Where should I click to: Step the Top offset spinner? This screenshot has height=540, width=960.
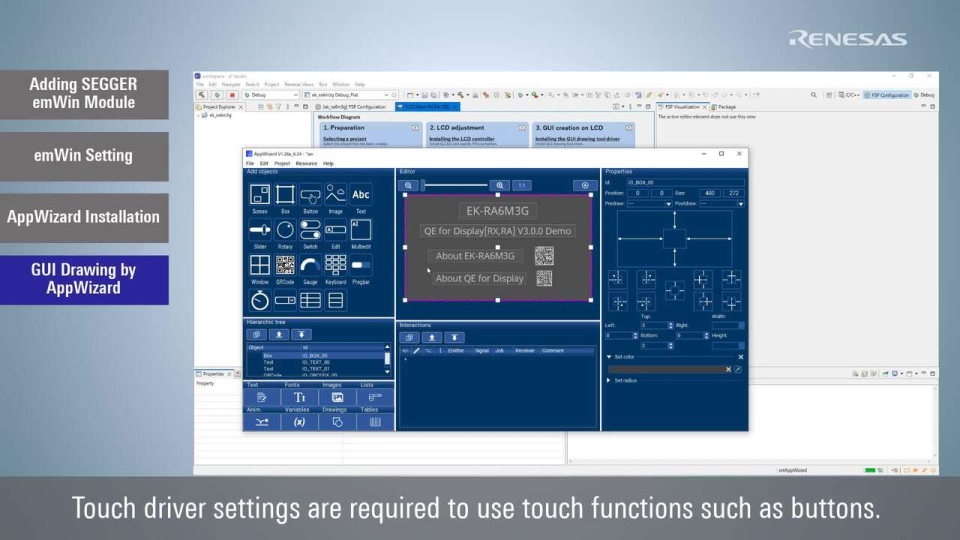coord(670,325)
